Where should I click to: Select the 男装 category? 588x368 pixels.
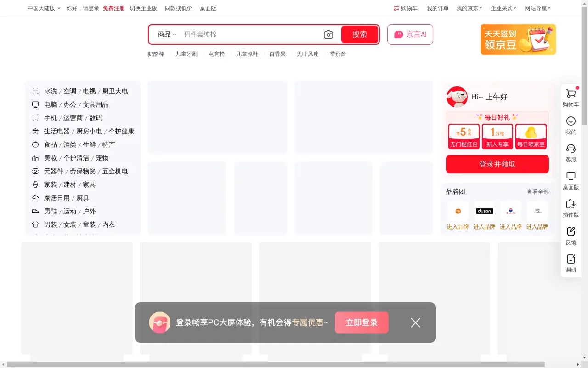click(x=51, y=224)
